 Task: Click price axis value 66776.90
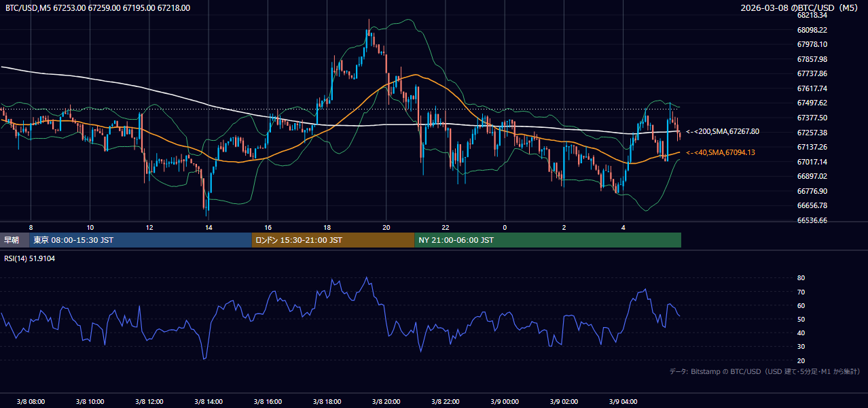point(812,191)
